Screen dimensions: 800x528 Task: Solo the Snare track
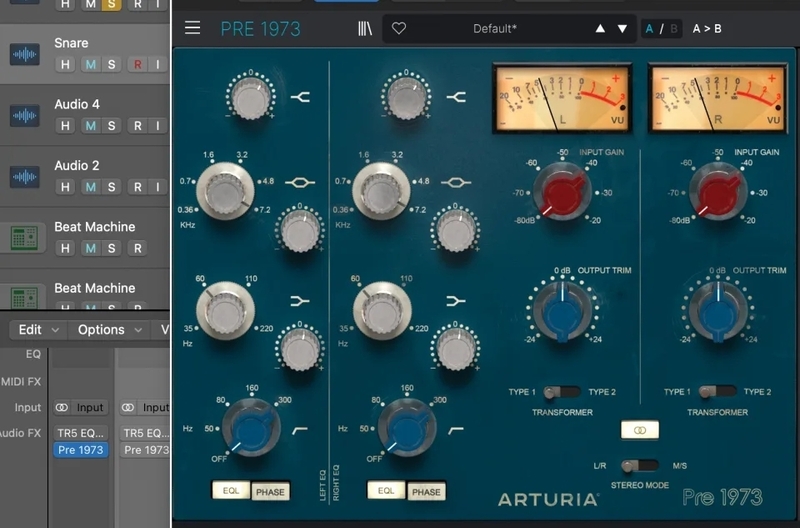(x=111, y=64)
